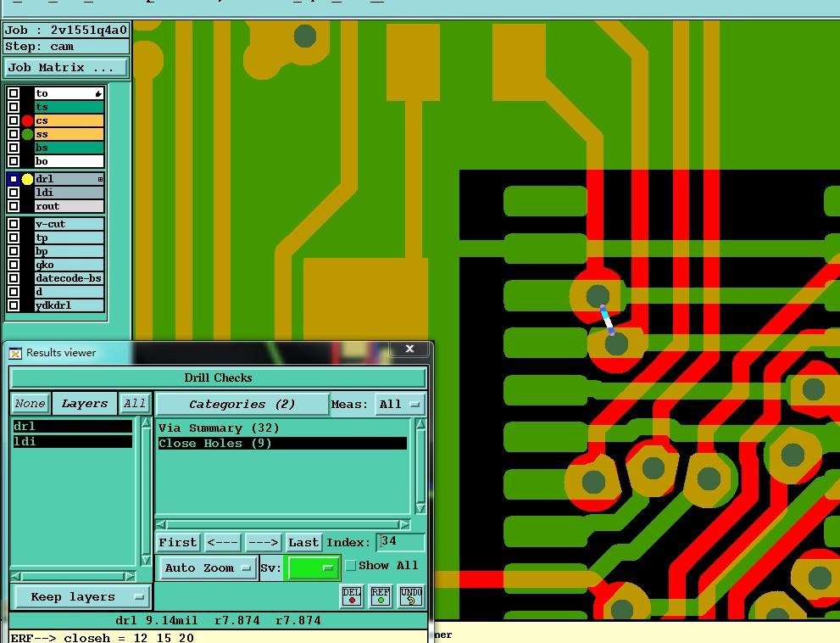Toggle the checkbox for layer drl
The width and height of the screenshot is (840, 643).
(x=14, y=179)
